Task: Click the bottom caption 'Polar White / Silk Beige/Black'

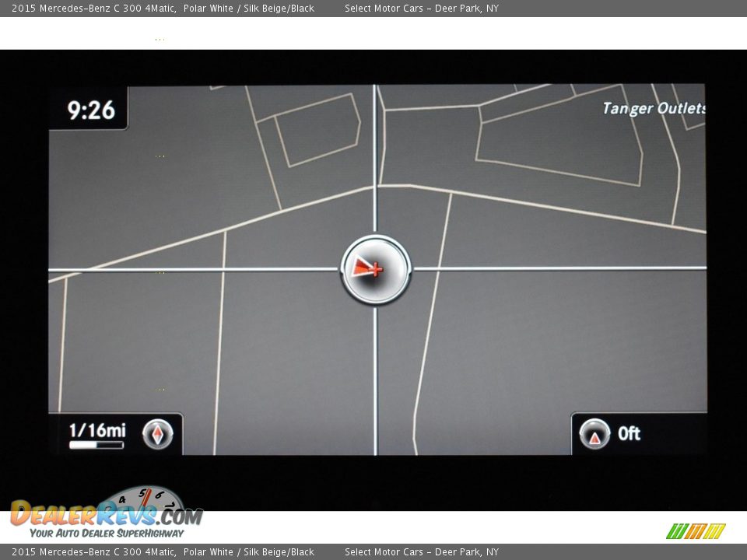Action: pos(249,552)
